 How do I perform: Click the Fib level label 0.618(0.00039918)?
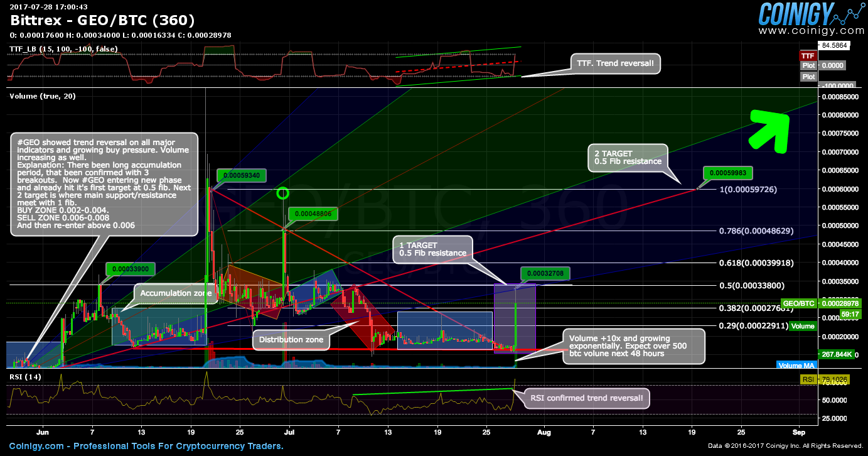point(757,263)
